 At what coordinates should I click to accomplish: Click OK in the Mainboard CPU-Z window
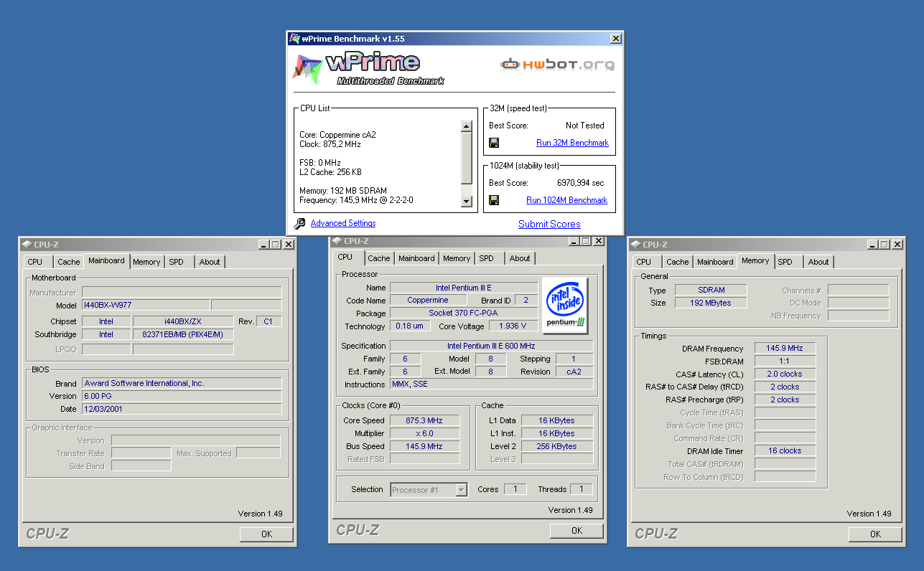coord(266,534)
